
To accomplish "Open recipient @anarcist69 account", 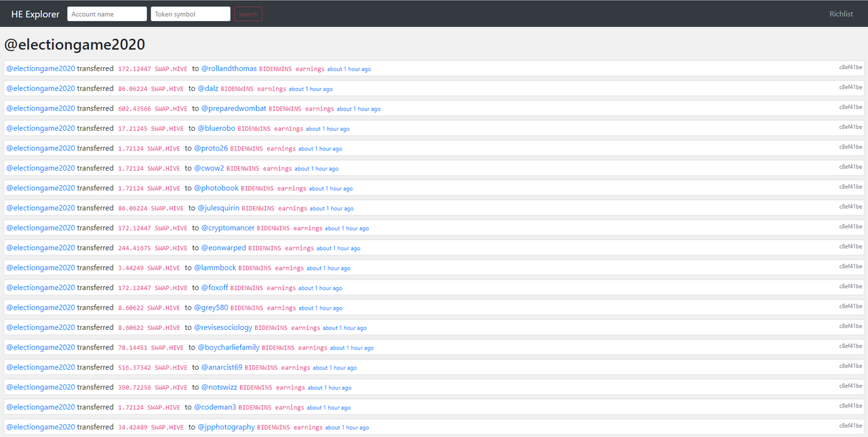I will point(222,367).
